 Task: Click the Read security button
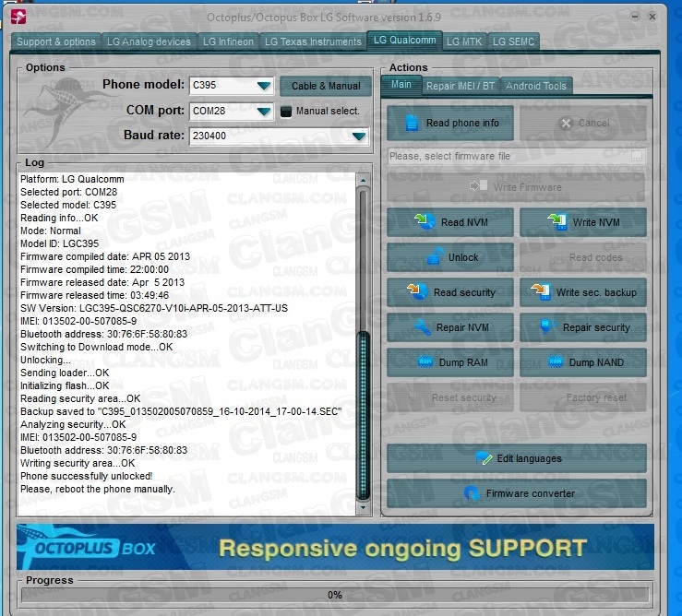point(450,292)
